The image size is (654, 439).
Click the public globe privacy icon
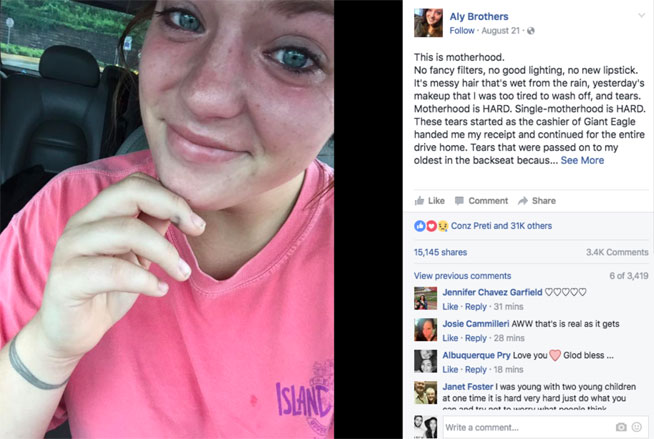pos(531,31)
